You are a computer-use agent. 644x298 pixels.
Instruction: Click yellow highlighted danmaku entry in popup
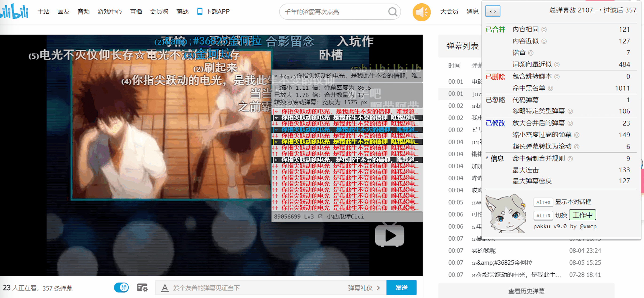point(347,141)
